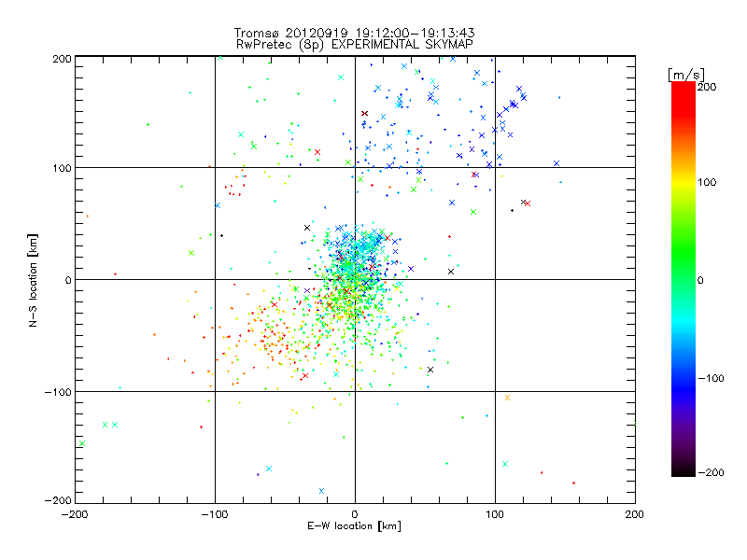Click the 200 label on the color bar scale
The width and height of the screenshot is (747, 560).
(707, 87)
